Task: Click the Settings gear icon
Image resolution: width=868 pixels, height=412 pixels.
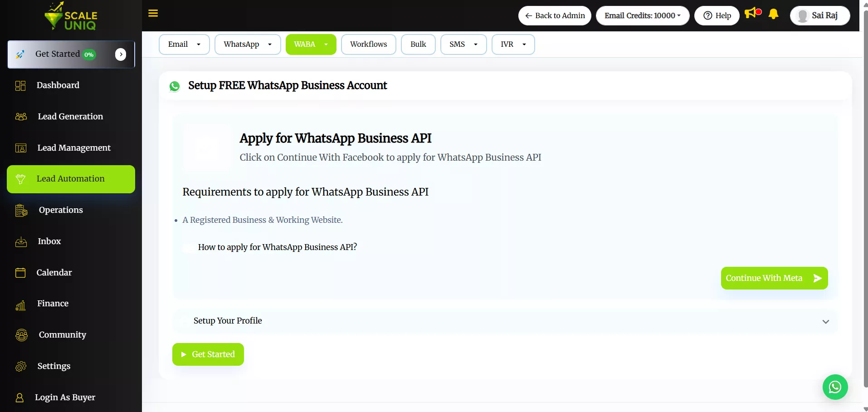Action: [x=21, y=366]
